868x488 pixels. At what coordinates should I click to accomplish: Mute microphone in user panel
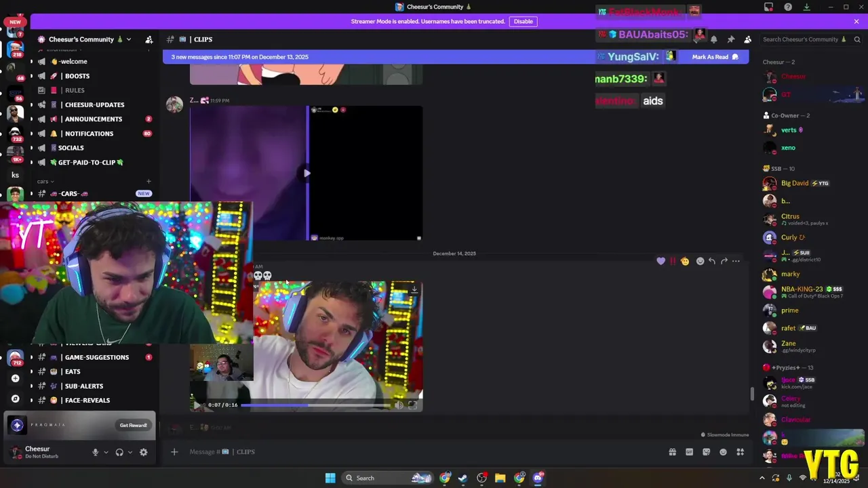pyautogui.click(x=95, y=452)
